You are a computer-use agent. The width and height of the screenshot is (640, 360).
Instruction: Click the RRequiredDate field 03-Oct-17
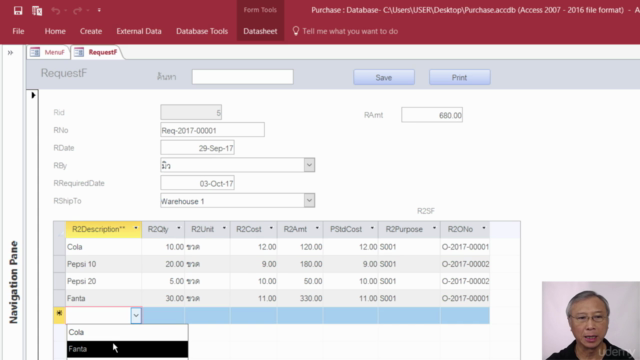click(x=198, y=183)
